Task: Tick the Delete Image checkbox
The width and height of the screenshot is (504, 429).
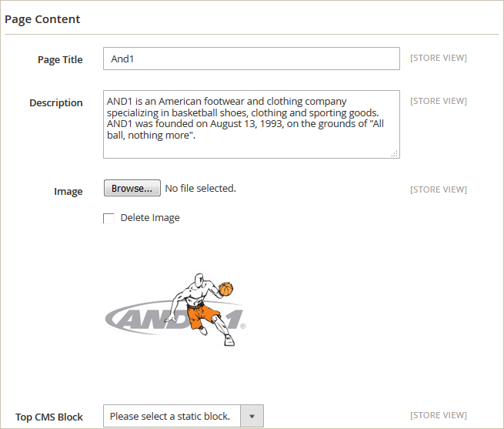Action: pyautogui.click(x=108, y=218)
